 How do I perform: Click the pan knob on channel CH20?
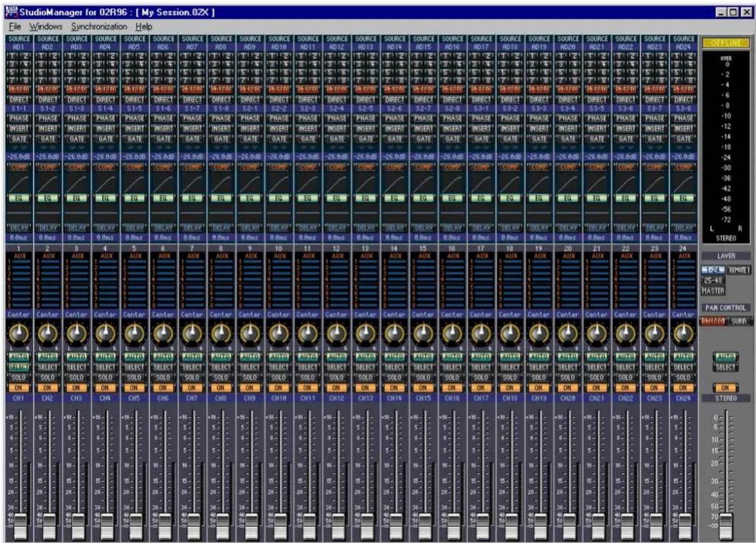click(568, 334)
